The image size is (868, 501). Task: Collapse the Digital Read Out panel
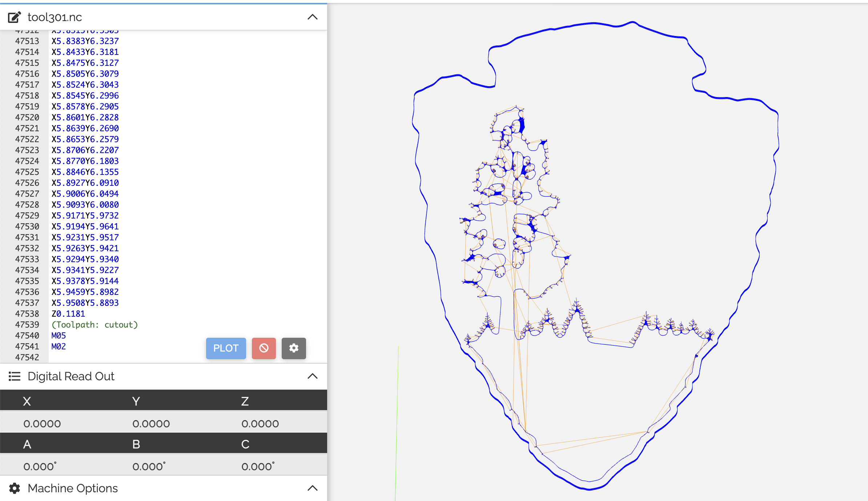pyautogui.click(x=313, y=376)
